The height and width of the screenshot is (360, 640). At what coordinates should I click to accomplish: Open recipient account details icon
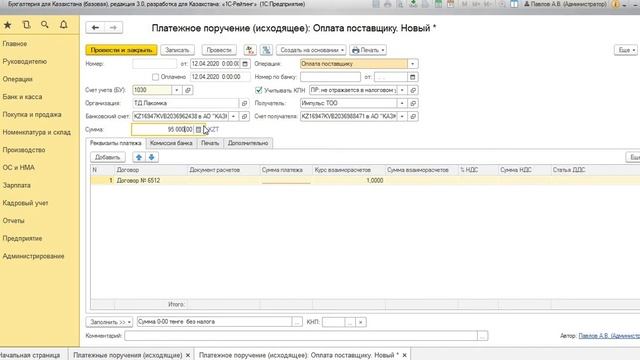[413, 116]
